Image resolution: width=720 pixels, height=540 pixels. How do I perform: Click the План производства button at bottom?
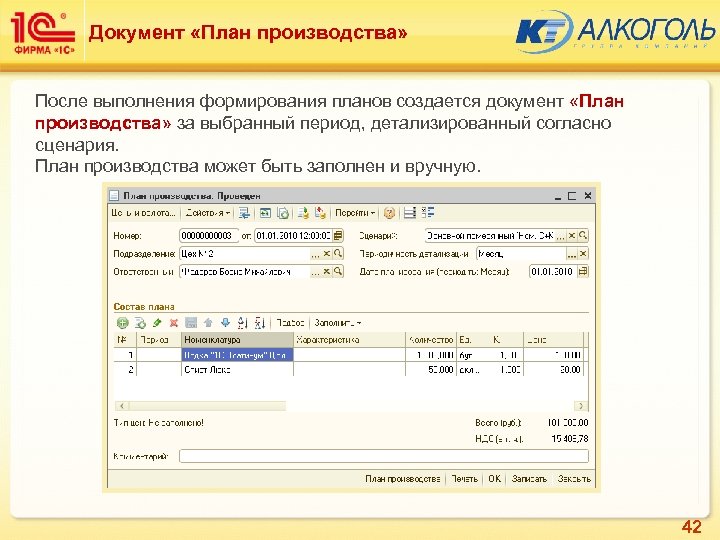coord(403,478)
